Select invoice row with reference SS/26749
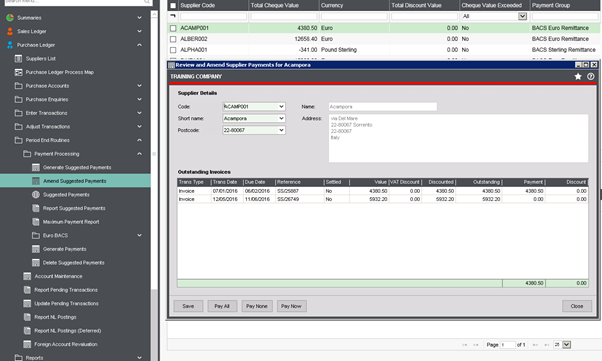Viewport: 602px width, 361px height. click(x=382, y=199)
